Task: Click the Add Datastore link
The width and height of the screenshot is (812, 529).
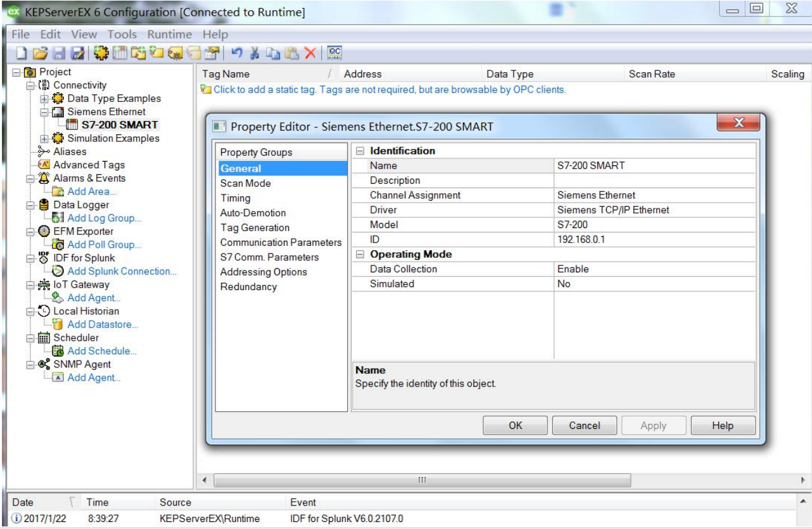Action: [103, 324]
